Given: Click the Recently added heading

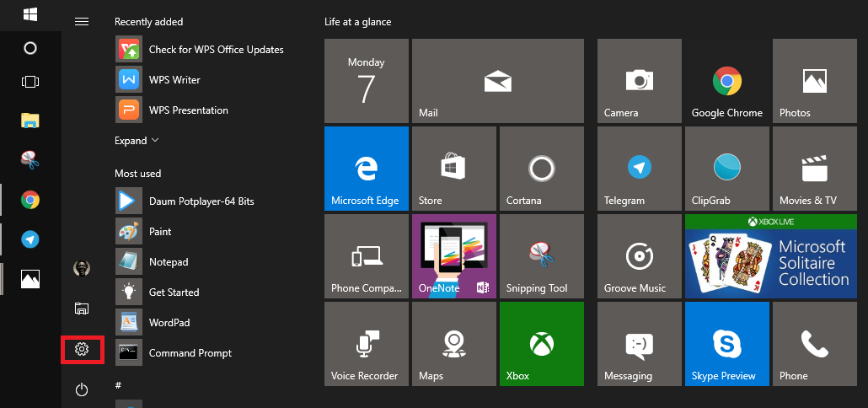Looking at the screenshot, I should pyautogui.click(x=148, y=22).
